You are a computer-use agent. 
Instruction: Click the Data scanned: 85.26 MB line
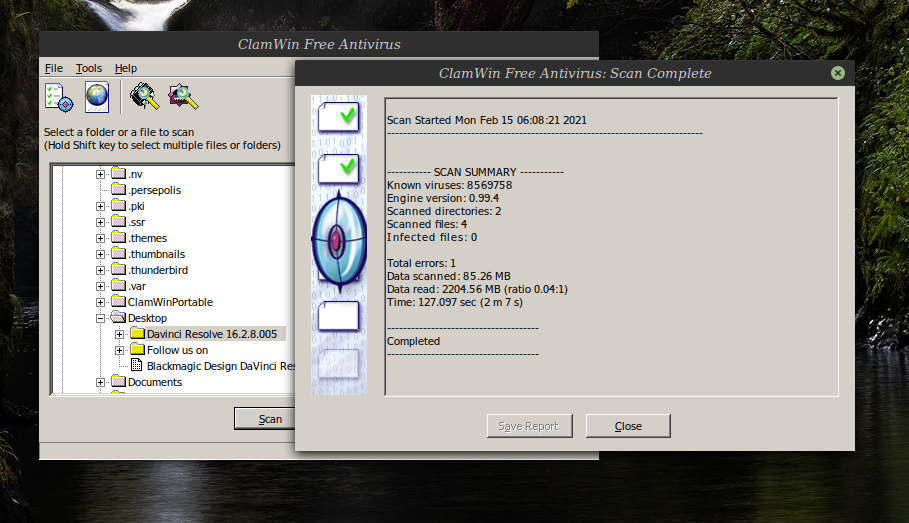click(449, 276)
